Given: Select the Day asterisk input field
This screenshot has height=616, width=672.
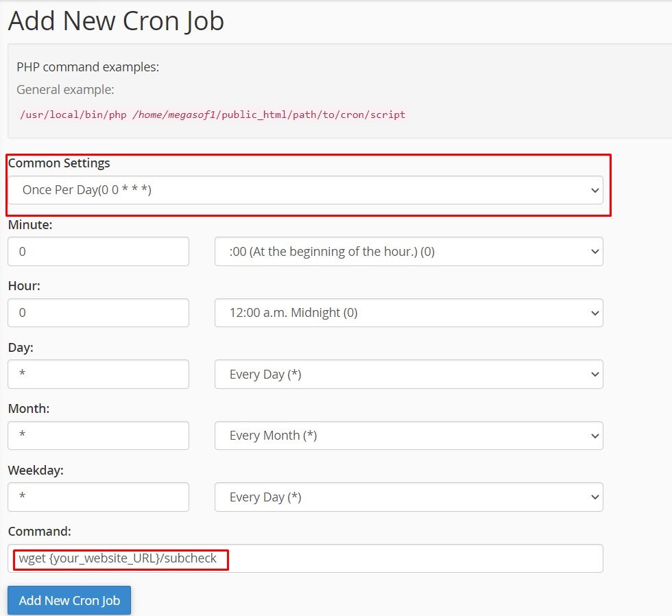Looking at the screenshot, I should click(x=98, y=374).
